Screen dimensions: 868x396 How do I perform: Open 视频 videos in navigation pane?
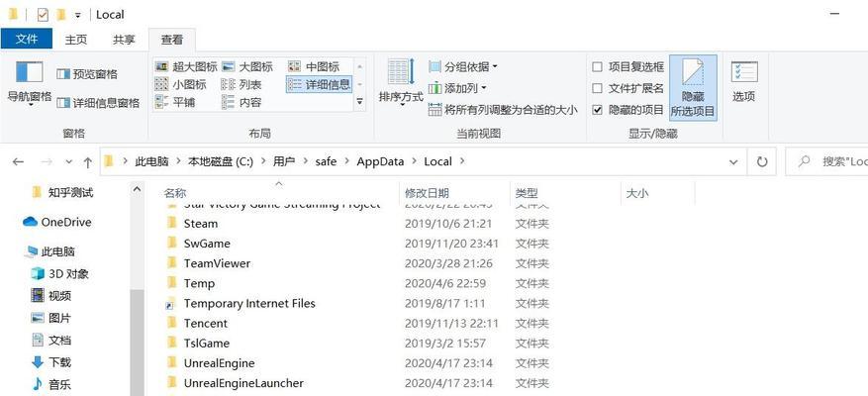[50, 296]
